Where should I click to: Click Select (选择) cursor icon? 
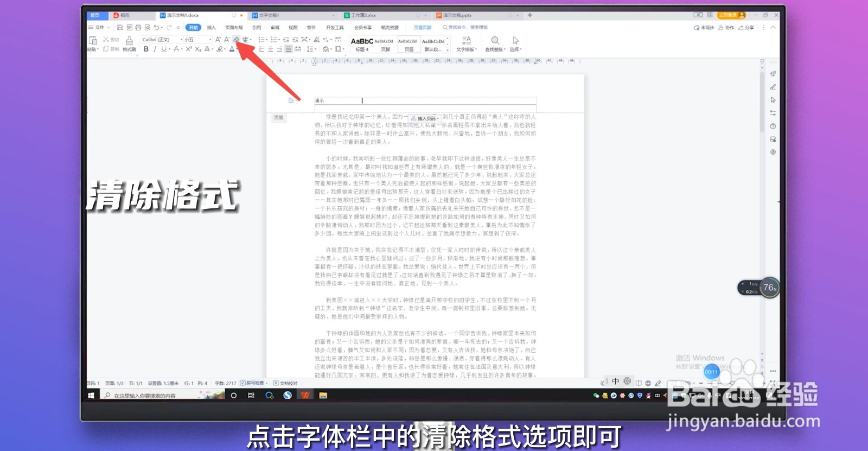coord(515,40)
